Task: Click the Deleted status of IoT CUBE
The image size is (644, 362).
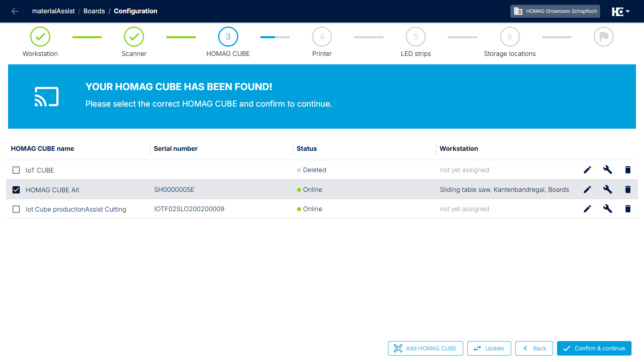Action: click(312, 170)
